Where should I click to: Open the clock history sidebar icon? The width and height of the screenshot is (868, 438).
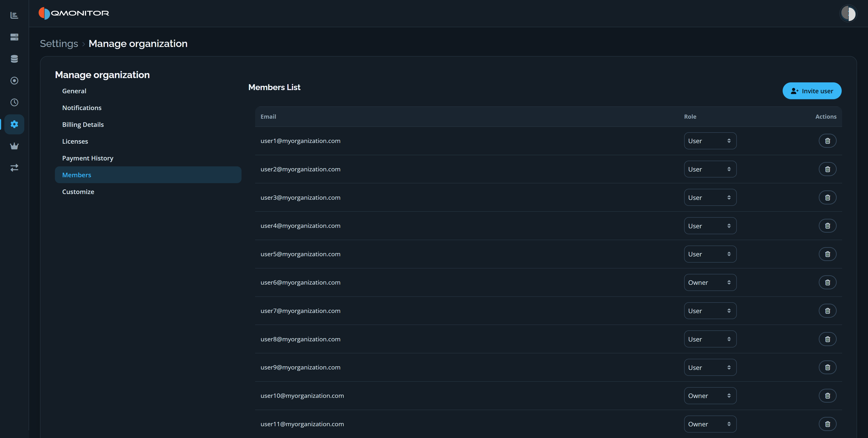pyautogui.click(x=14, y=102)
